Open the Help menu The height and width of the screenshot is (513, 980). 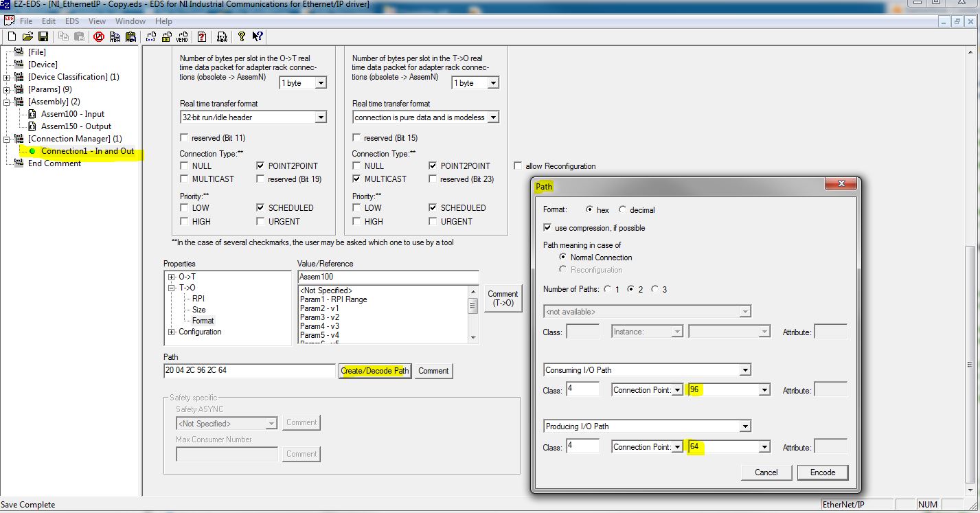click(163, 21)
